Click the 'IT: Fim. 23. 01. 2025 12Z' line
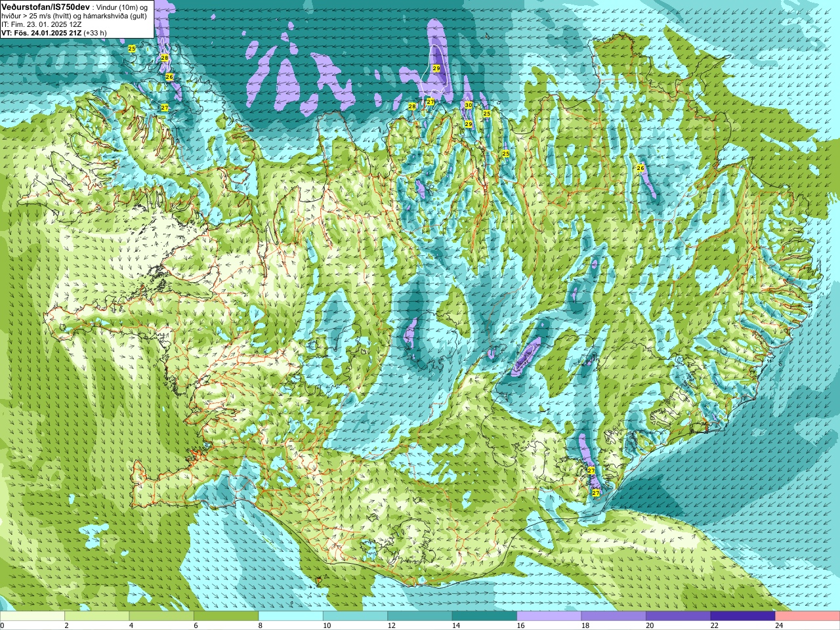 click(41, 24)
